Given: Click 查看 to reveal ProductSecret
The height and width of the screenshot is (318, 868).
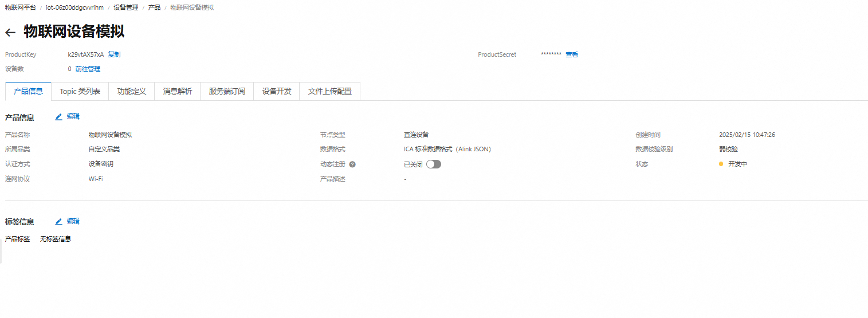Looking at the screenshot, I should coord(572,55).
